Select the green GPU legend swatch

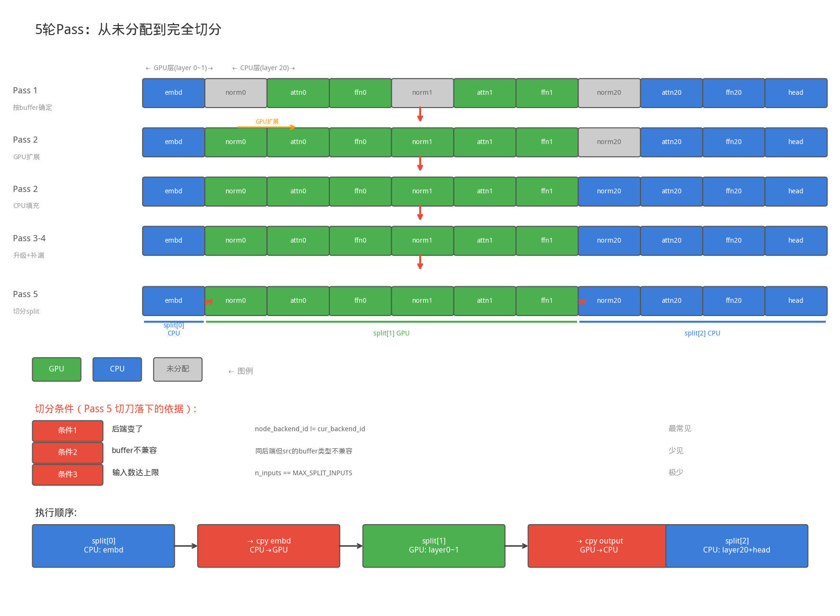[56, 369]
